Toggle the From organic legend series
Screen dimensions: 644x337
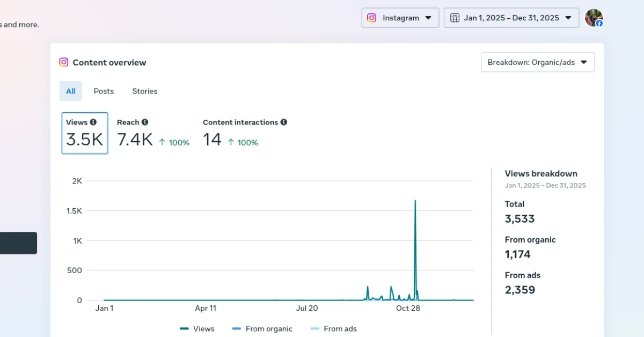pos(262,329)
